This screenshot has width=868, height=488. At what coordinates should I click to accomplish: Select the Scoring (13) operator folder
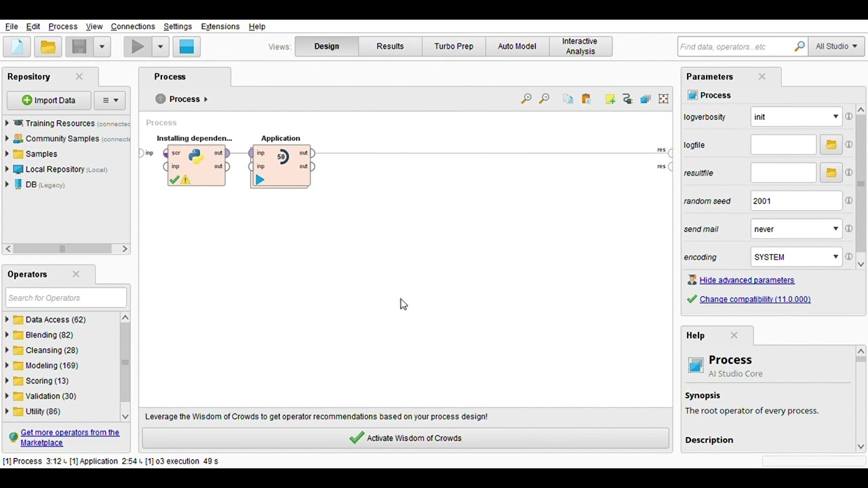tap(47, 381)
